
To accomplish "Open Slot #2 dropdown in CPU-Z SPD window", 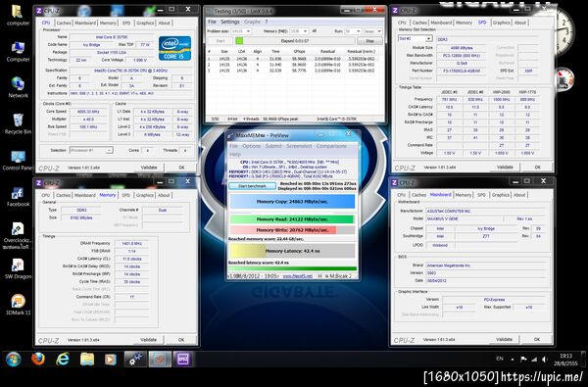I will coord(416,38).
